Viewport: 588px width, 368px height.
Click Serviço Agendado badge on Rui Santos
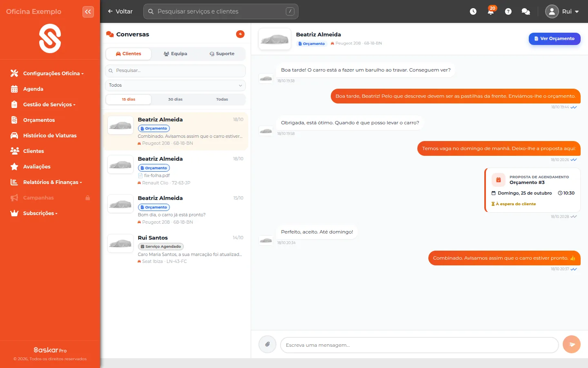[x=161, y=247]
